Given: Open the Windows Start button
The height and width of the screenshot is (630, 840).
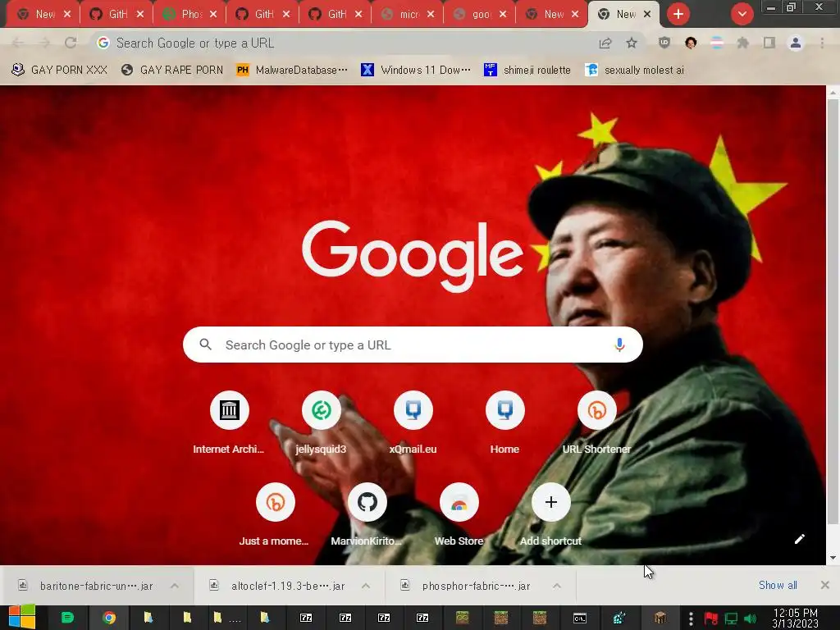Looking at the screenshot, I should (21, 618).
